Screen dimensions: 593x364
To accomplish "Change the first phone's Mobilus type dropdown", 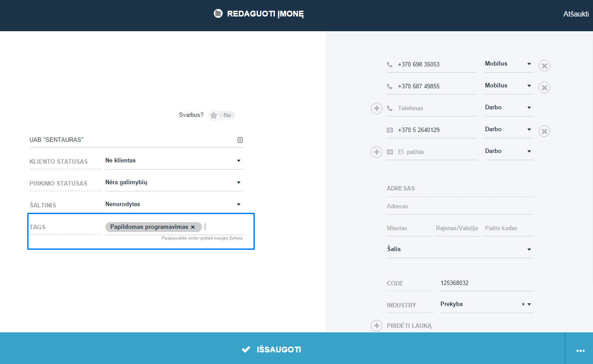I will click(x=509, y=64).
